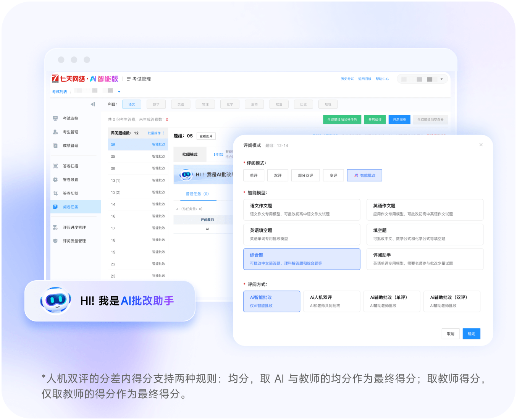
Task: Select Ai辅助批改（单评） method
Action: click(392, 302)
